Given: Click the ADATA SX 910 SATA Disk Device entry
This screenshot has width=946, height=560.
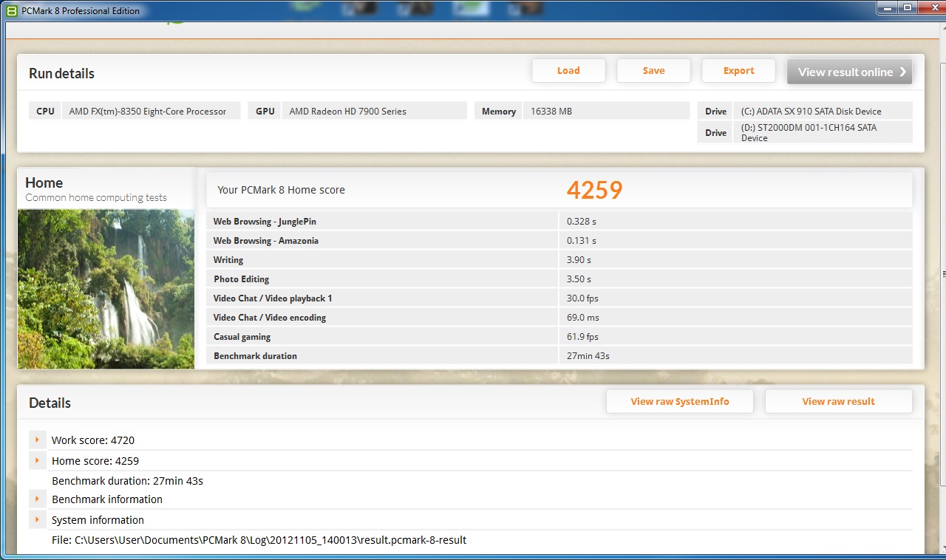Looking at the screenshot, I should point(811,112).
